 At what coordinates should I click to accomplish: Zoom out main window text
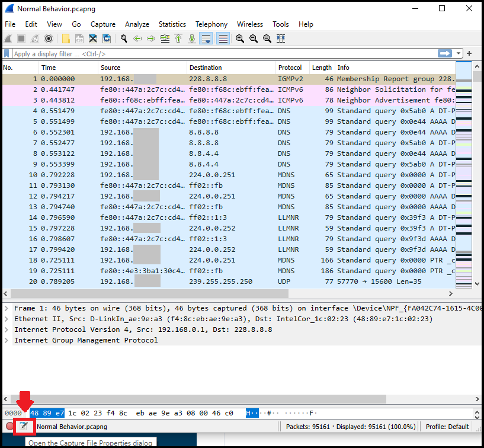[x=254, y=39]
